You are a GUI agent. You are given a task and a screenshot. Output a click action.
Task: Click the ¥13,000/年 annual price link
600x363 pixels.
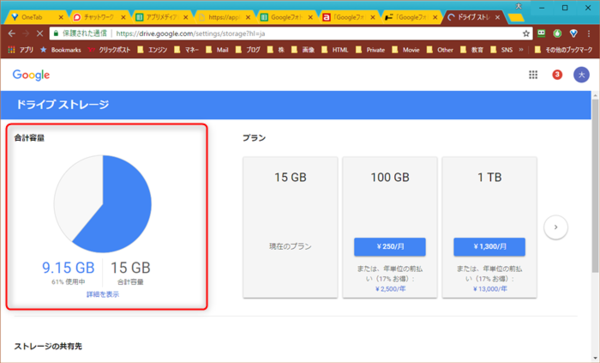tap(490, 289)
